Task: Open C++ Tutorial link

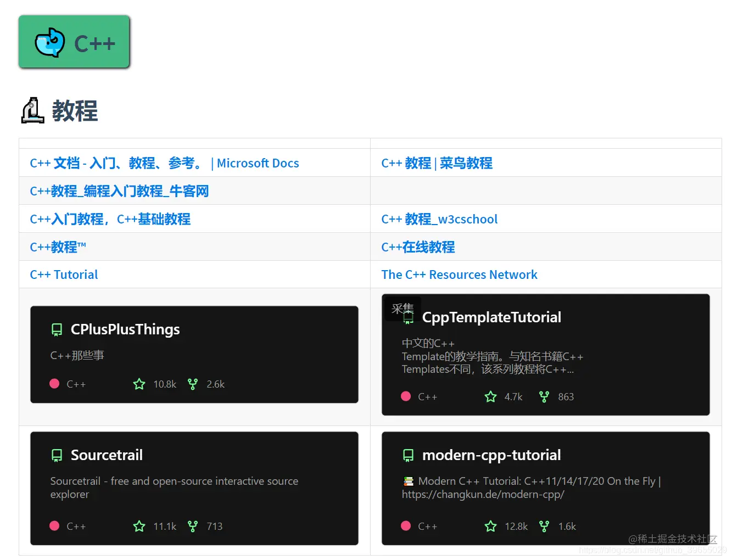Action: (64, 275)
